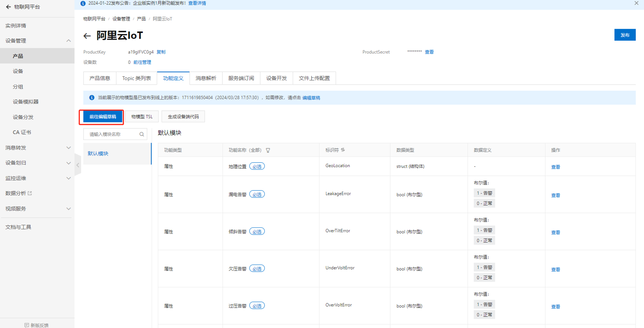
Task: Open the 服务端订阅 tab
Action: [x=241, y=78]
